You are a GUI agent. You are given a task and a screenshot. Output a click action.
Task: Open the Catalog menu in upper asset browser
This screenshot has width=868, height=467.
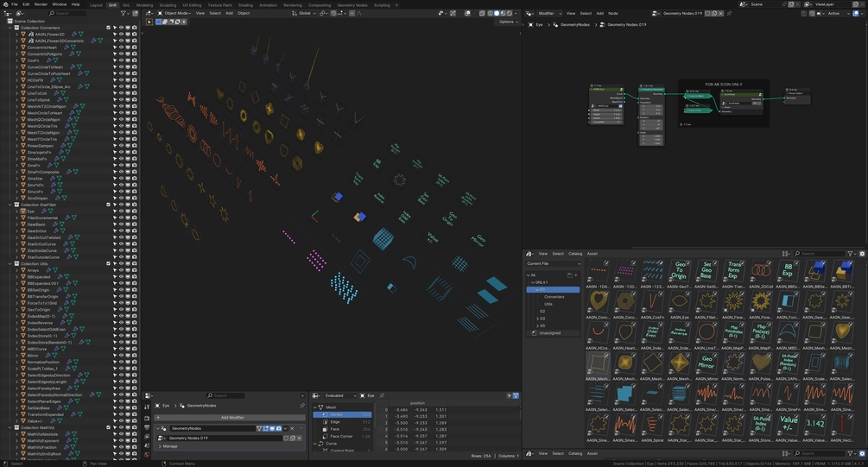tap(575, 254)
